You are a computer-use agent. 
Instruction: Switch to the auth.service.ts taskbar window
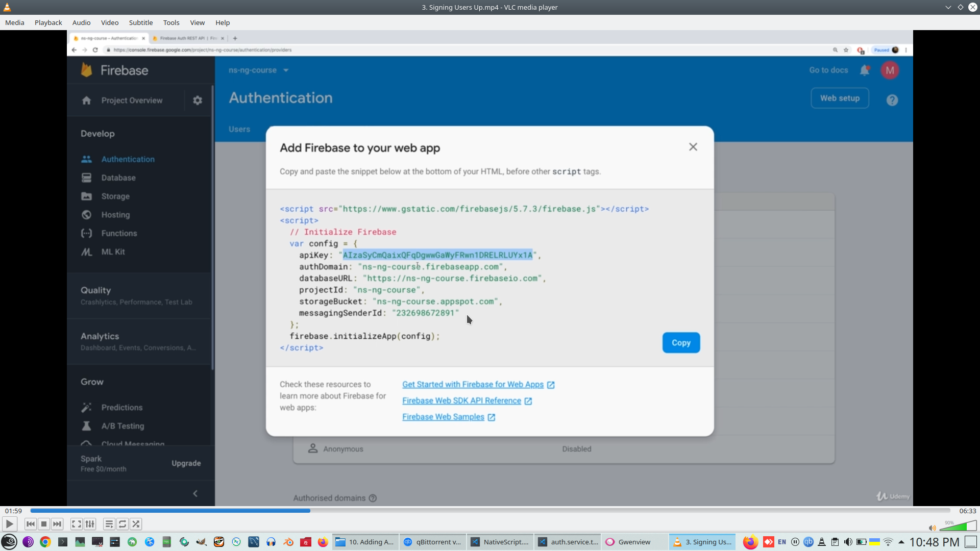569,542
